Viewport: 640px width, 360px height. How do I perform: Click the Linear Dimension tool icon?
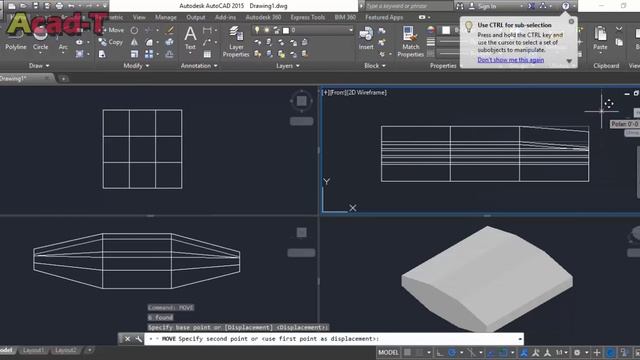(207, 30)
